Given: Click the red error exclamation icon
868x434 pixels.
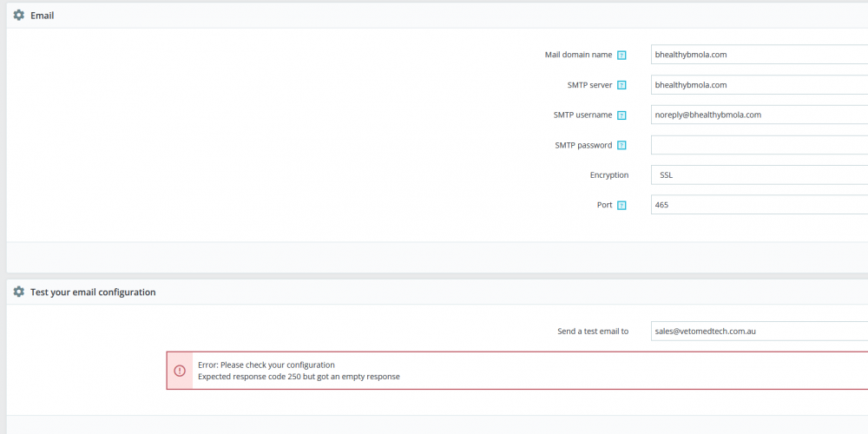Looking at the screenshot, I should pos(180,371).
